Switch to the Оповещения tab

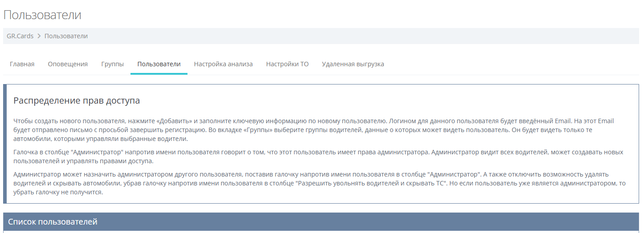click(68, 64)
